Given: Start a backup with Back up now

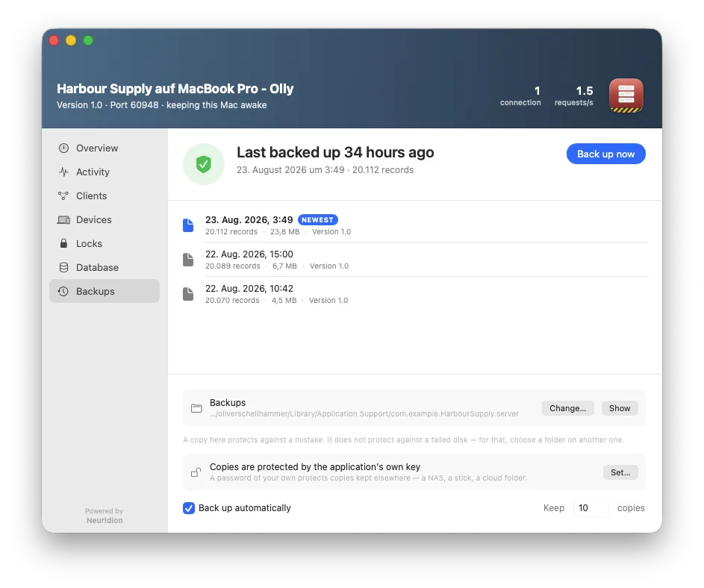Looking at the screenshot, I should pyautogui.click(x=605, y=154).
